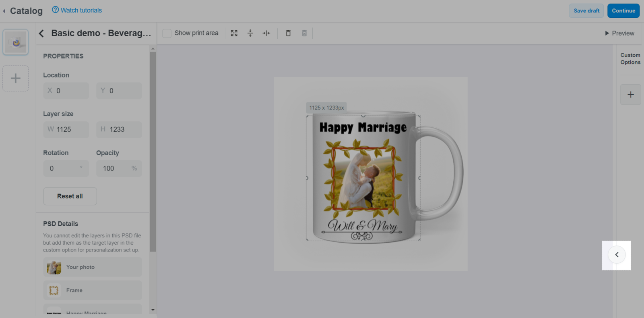Click the Save draft button

[586, 11]
